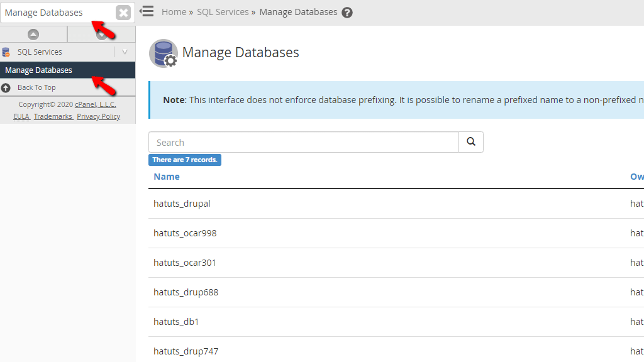Click the up arrow navigation button in sidebar
This screenshot has height=362, width=644.
[33, 35]
